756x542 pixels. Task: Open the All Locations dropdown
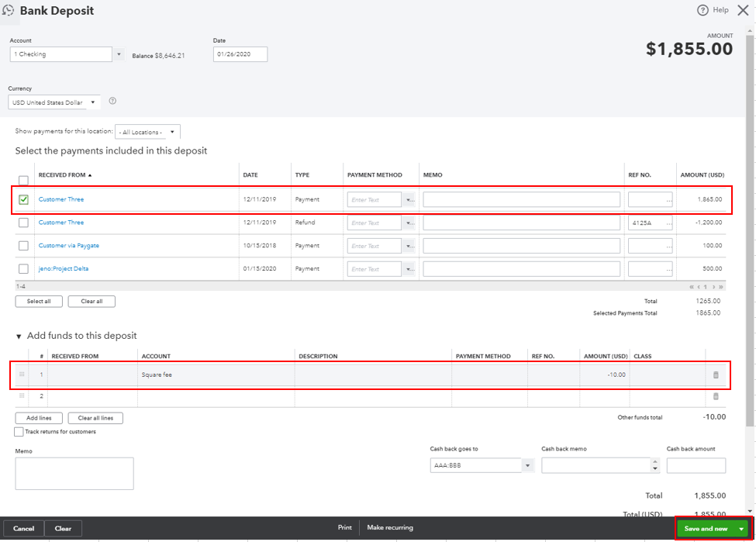pos(172,132)
